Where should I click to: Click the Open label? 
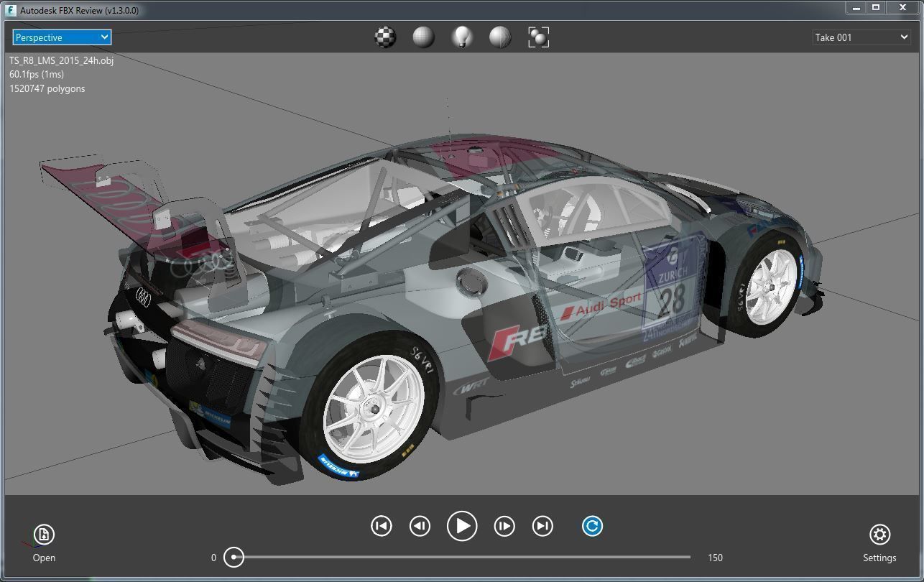(44, 558)
